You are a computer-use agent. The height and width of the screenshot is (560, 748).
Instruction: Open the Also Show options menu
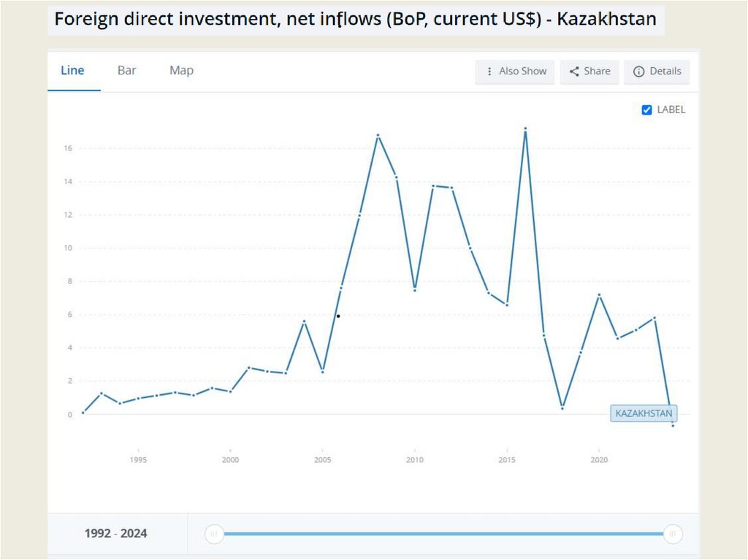515,72
